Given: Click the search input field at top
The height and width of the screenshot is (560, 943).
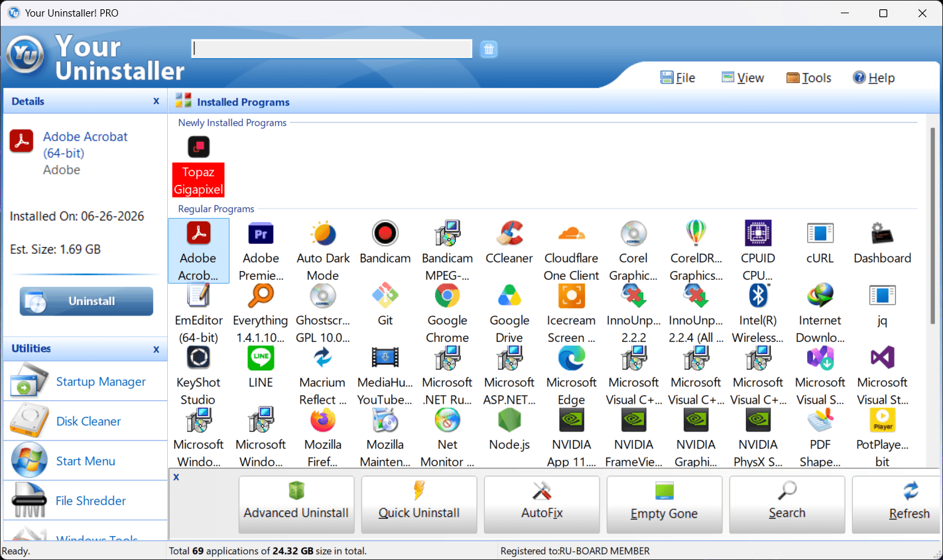Looking at the screenshot, I should [332, 48].
